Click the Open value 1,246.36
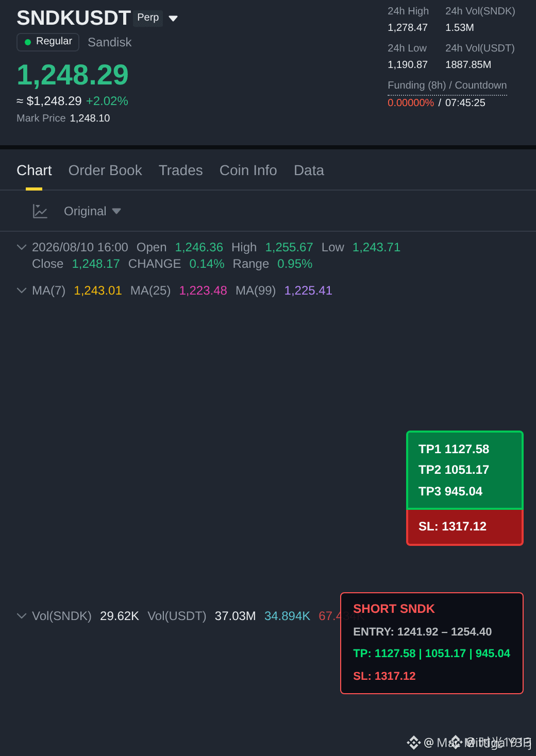The width and height of the screenshot is (536, 756). (199, 247)
